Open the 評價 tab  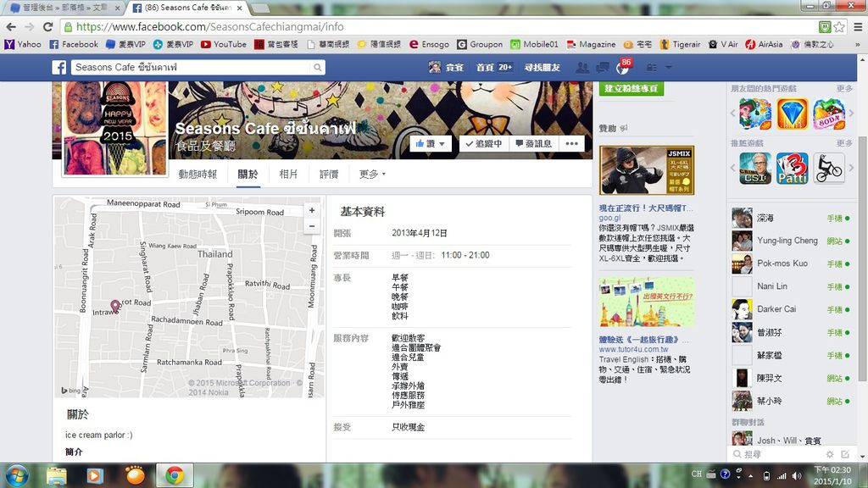pos(328,175)
